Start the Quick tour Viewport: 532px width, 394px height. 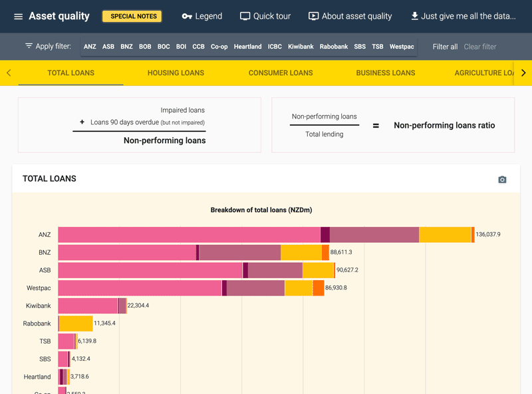point(272,16)
